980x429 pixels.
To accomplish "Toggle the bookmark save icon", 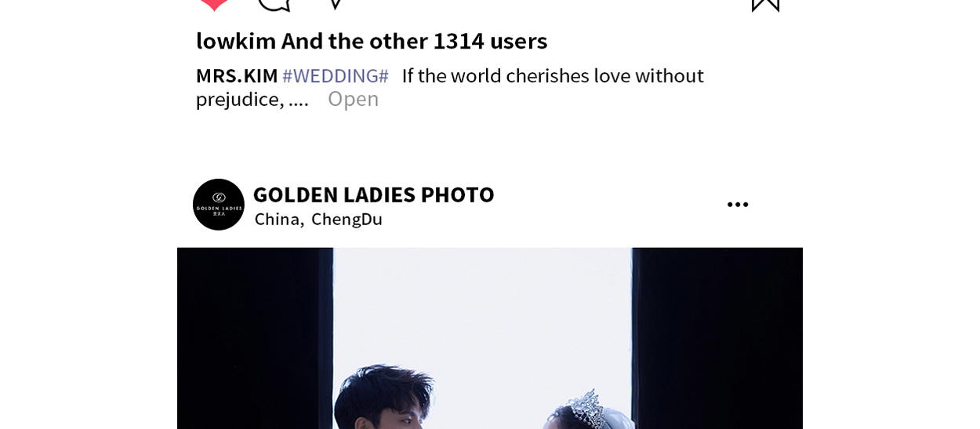I will (x=765, y=5).
